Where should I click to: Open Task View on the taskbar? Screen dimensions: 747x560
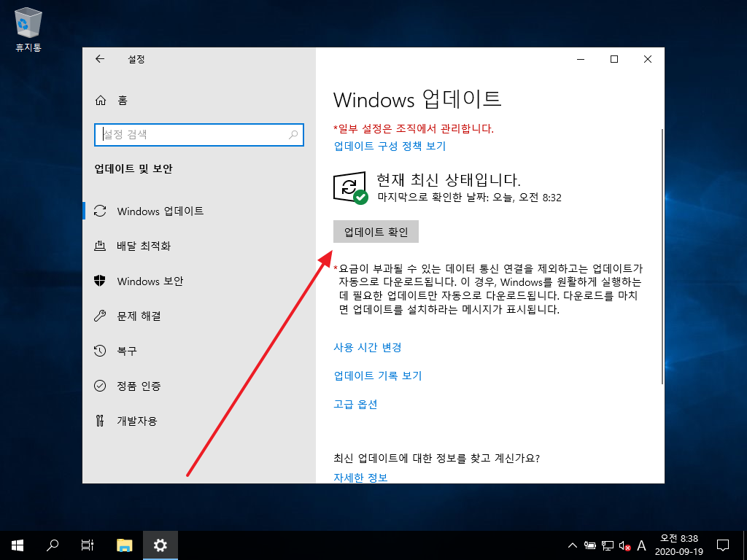(88, 545)
